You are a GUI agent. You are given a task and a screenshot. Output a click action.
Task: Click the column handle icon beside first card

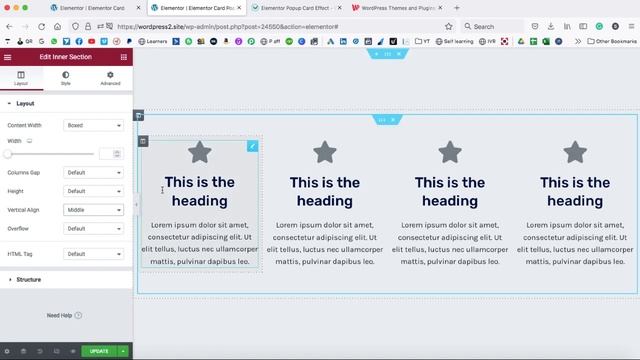(x=143, y=141)
